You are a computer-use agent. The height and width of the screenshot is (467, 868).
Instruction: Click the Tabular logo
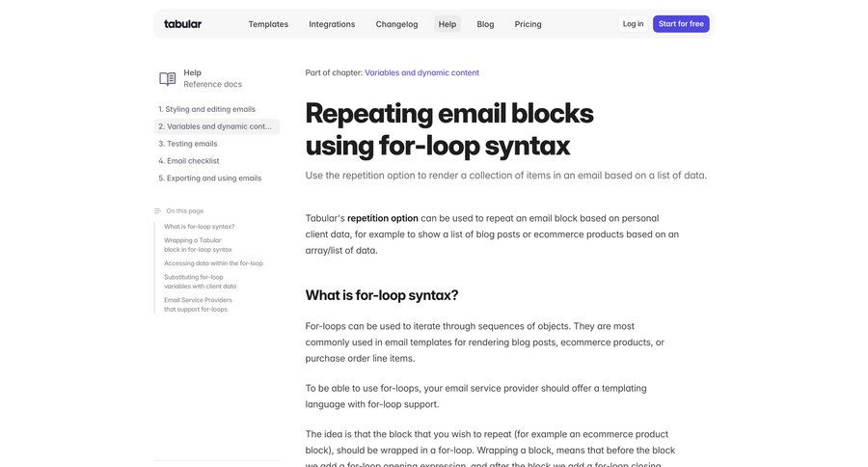(182, 24)
